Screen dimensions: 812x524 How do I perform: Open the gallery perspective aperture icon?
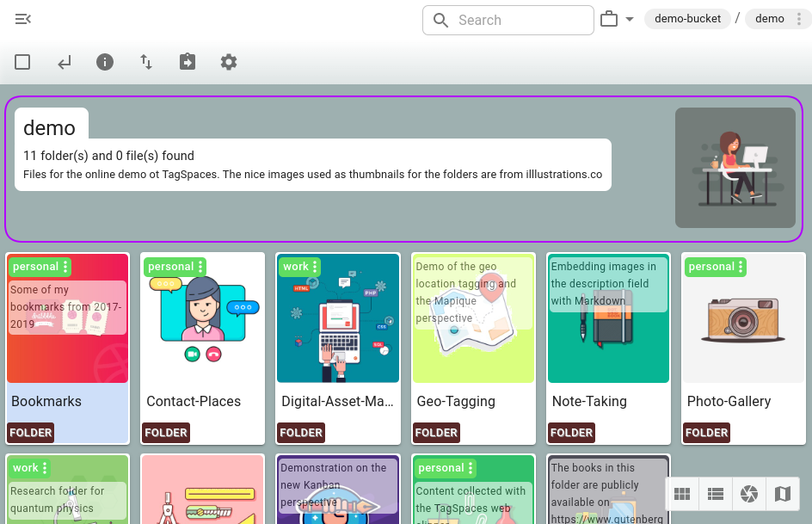pos(749,493)
